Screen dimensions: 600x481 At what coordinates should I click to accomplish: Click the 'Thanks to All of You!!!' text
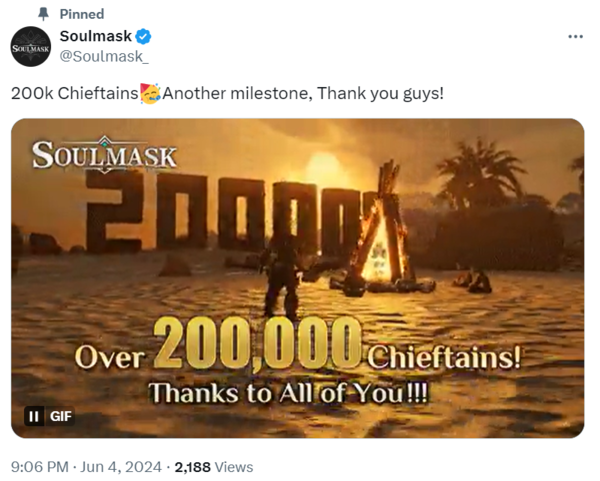(x=288, y=392)
